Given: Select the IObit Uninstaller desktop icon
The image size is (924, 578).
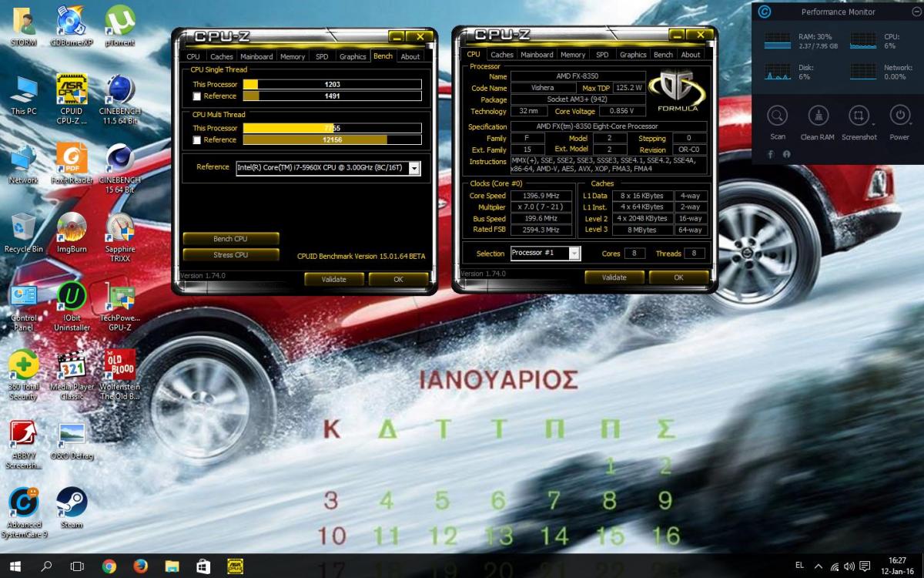Looking at the screenshot, I should 72,307.
